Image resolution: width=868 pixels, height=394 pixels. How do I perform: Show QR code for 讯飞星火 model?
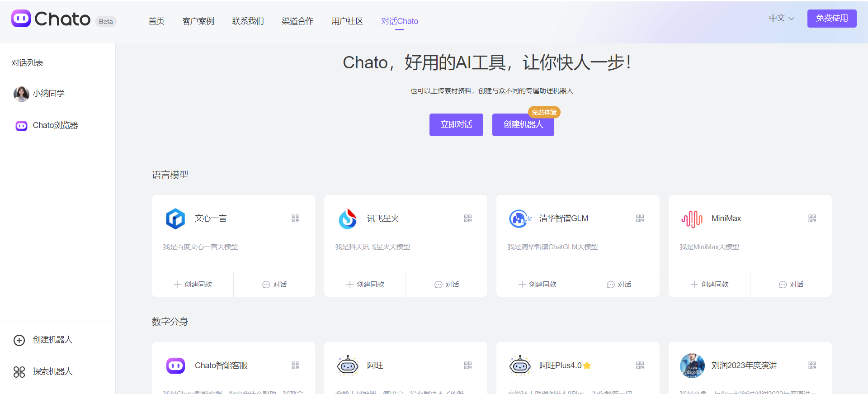[x=467, y=218]
